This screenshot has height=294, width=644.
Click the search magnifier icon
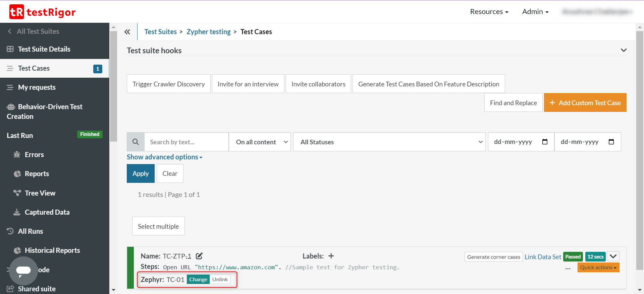pos(136,142)
